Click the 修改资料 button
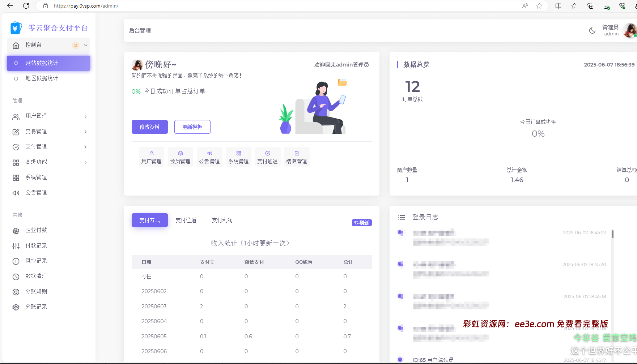This screenshot has height=364, width=637. tap(149, 127)
